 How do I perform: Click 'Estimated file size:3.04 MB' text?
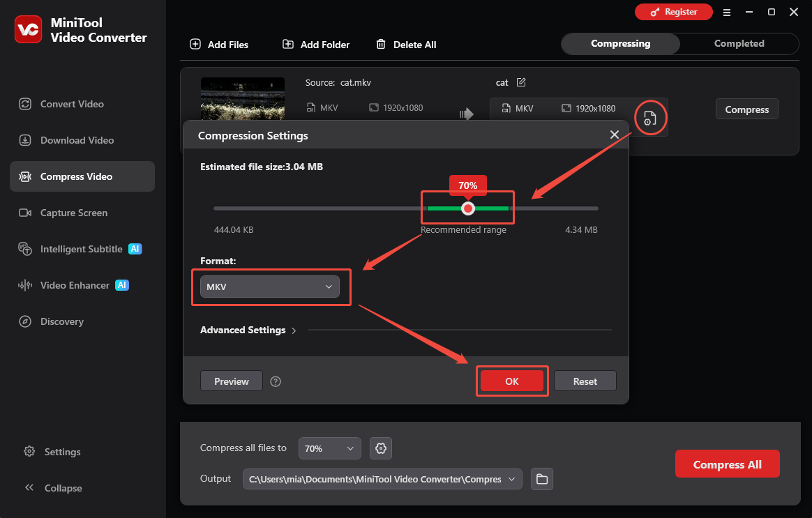(x=262, y=167)
